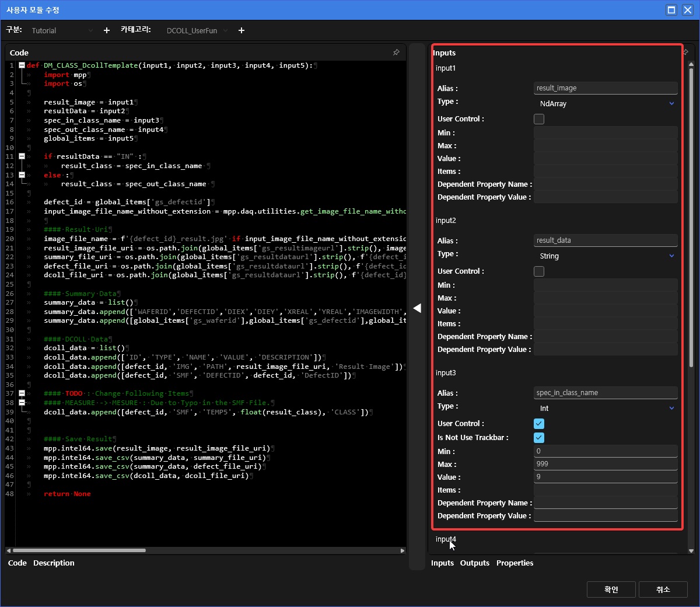Collapse the def DM_CLASS_DcollTemplate fold marker
Image resolution: width=700 pixels, height=607 pixels.
coord(22,65)
